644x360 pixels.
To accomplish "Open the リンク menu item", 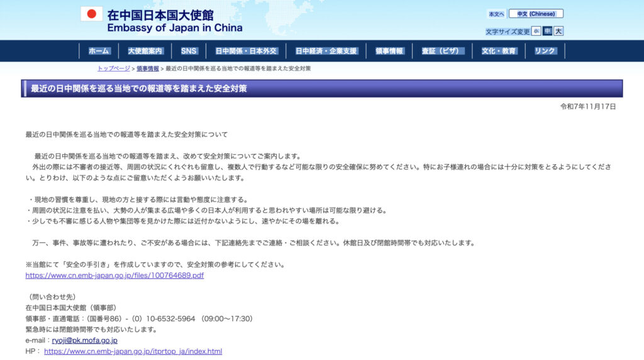I will click(x=545, y=51).
